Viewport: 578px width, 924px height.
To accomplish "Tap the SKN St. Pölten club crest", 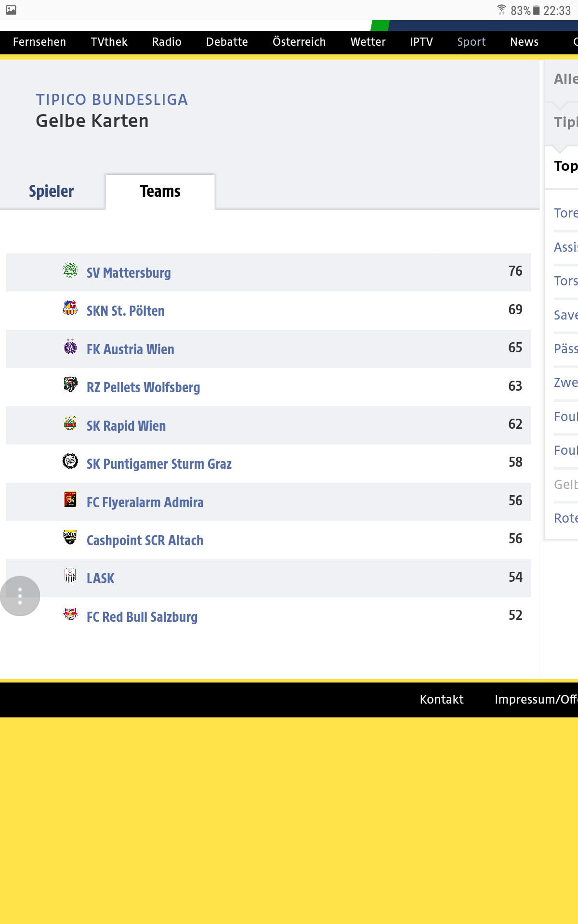I will pos(70,308).
